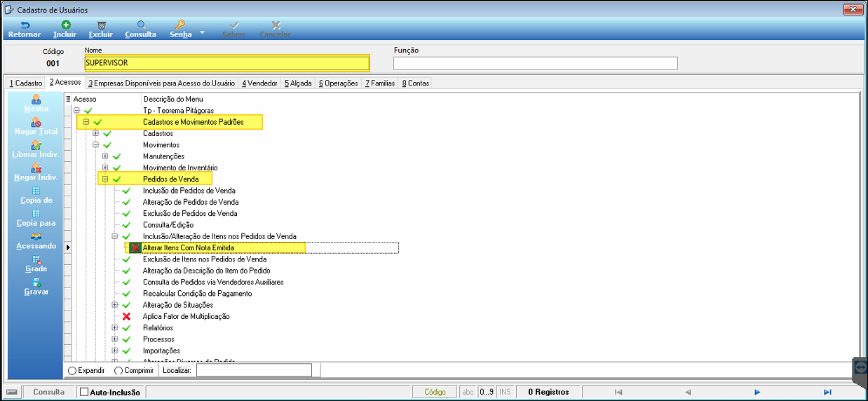Image resolution: width=868 pixels, height=401 pixels.
Task: Expand Movimento de Inventário node
Action: [105, 168]
